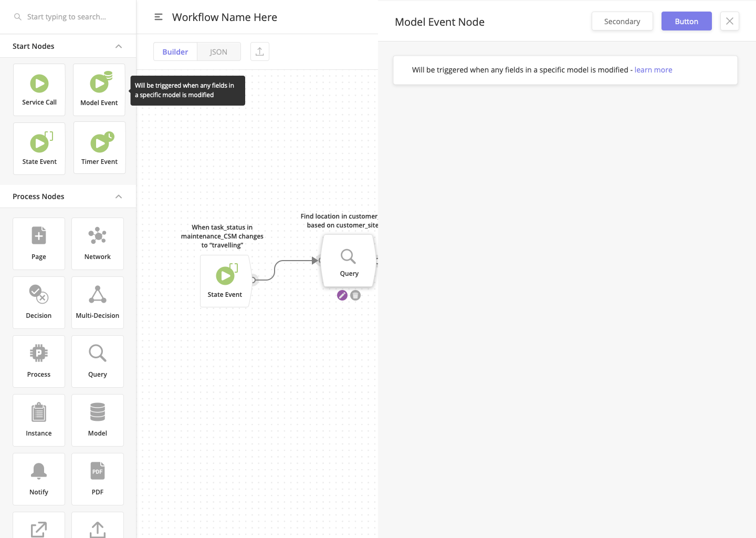The image size is (756, 538).
Task: Select the Timer Event start node
Action: [99, 148]
